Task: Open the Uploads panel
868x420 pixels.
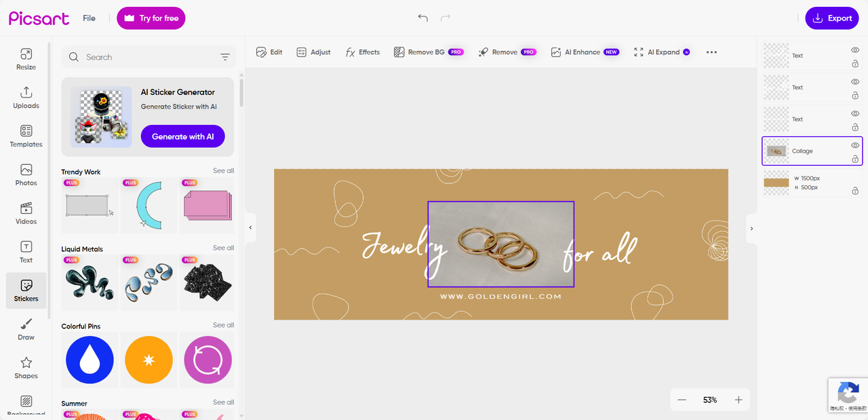Action: coord(26,98)
